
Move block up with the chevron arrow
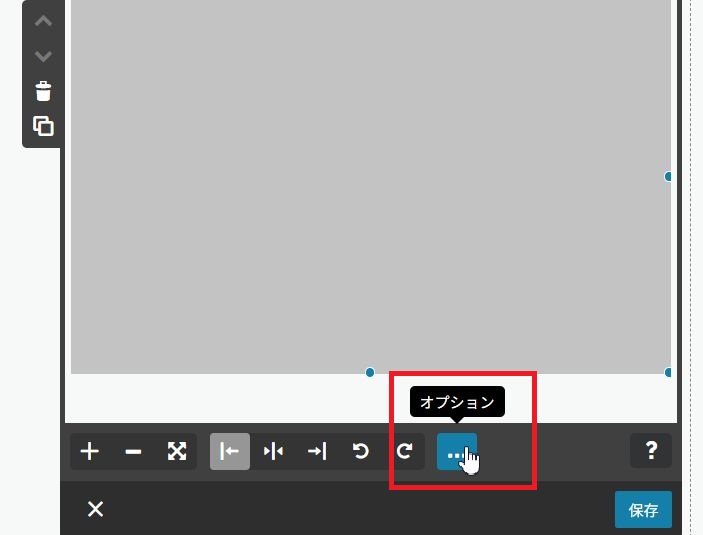[43, 21]
